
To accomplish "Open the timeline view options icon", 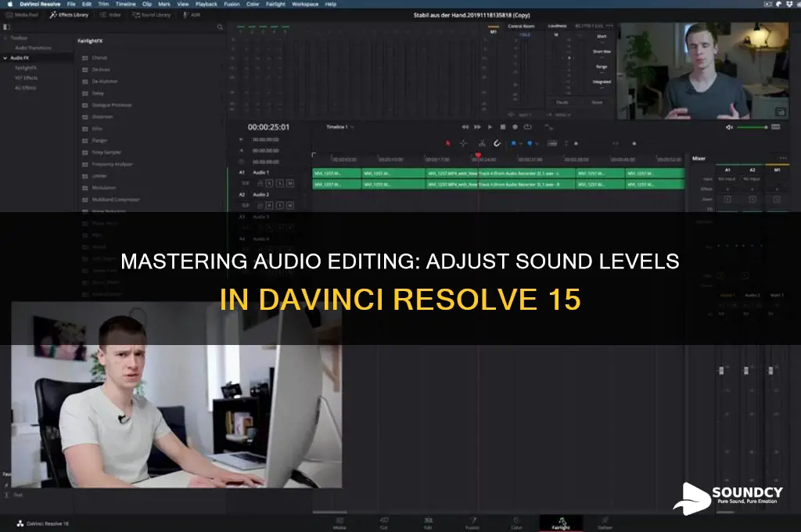I will point(552,144).
